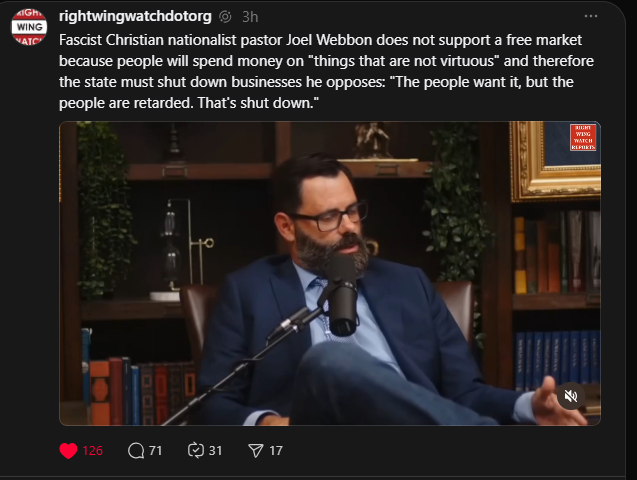637x480 pixels.
Task: Open the post text about Joel Webbon
Action: [x=326, y=71]
